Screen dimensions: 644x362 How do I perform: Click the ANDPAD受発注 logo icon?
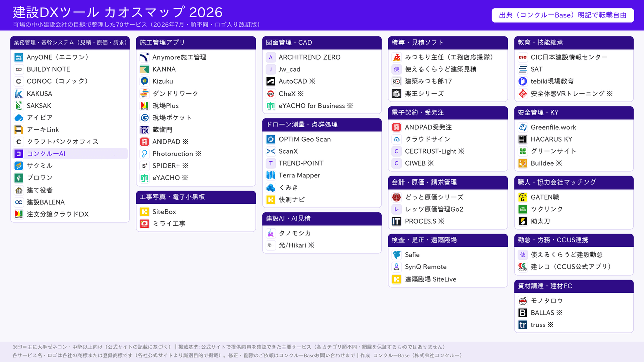point(397,127)
